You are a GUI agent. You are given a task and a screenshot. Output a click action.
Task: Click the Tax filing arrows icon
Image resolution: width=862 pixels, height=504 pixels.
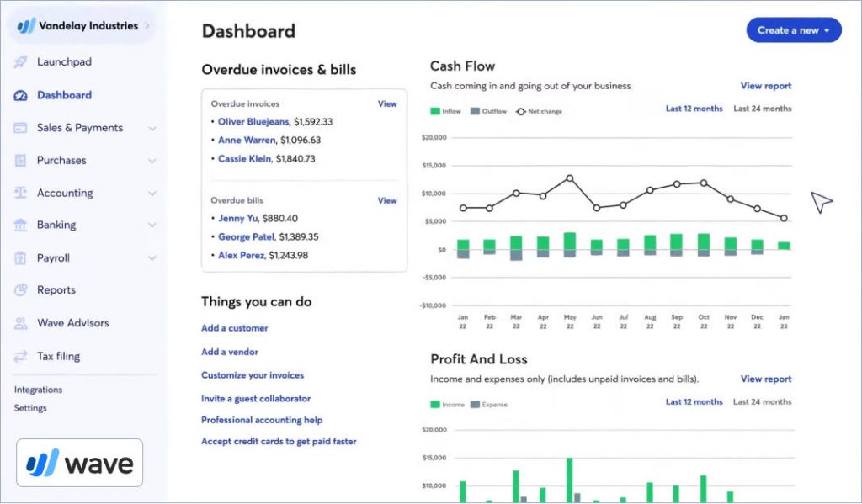tap(21, 357)
